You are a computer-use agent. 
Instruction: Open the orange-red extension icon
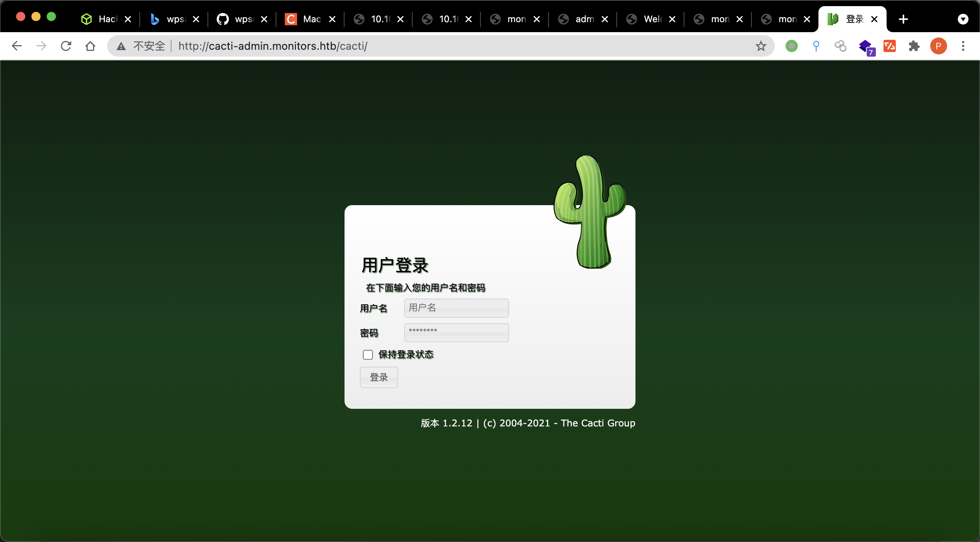coord(890,46)
